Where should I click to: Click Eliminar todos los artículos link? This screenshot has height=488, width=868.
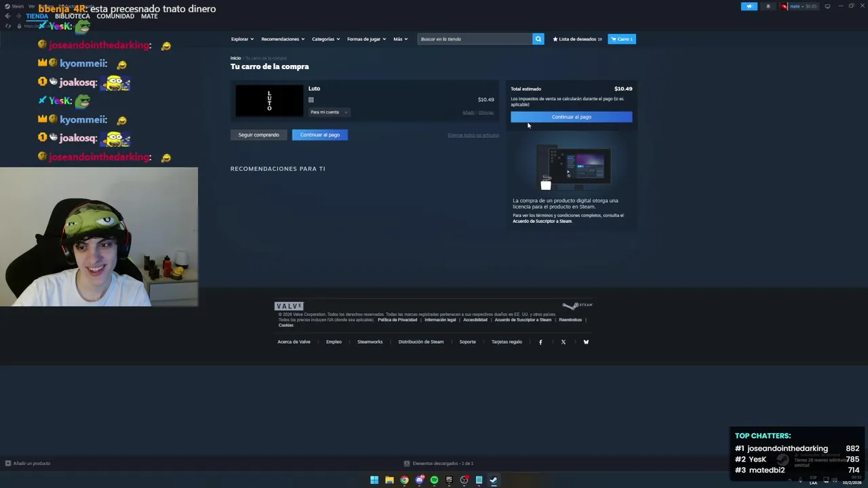click(x=473, y=136)
